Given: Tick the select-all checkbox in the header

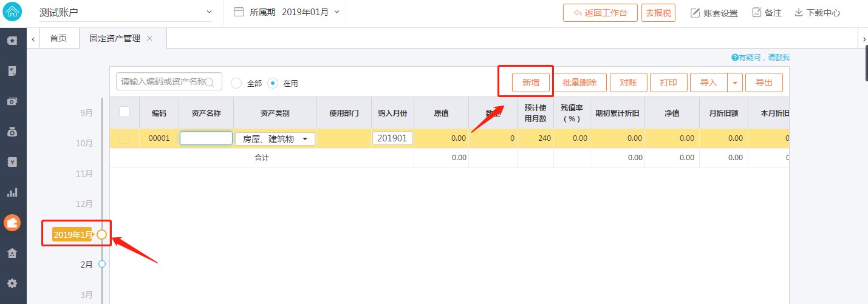Looking at the screenshot, I should coord(125,112).
